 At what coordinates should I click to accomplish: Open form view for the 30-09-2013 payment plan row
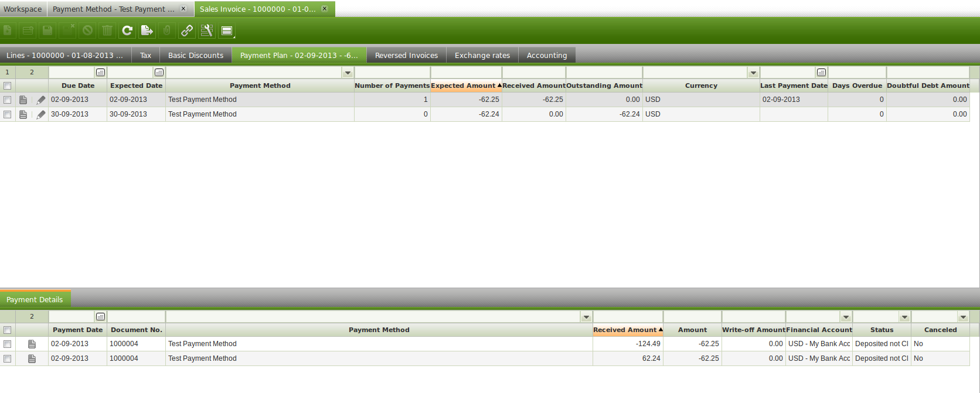(23, 115)
